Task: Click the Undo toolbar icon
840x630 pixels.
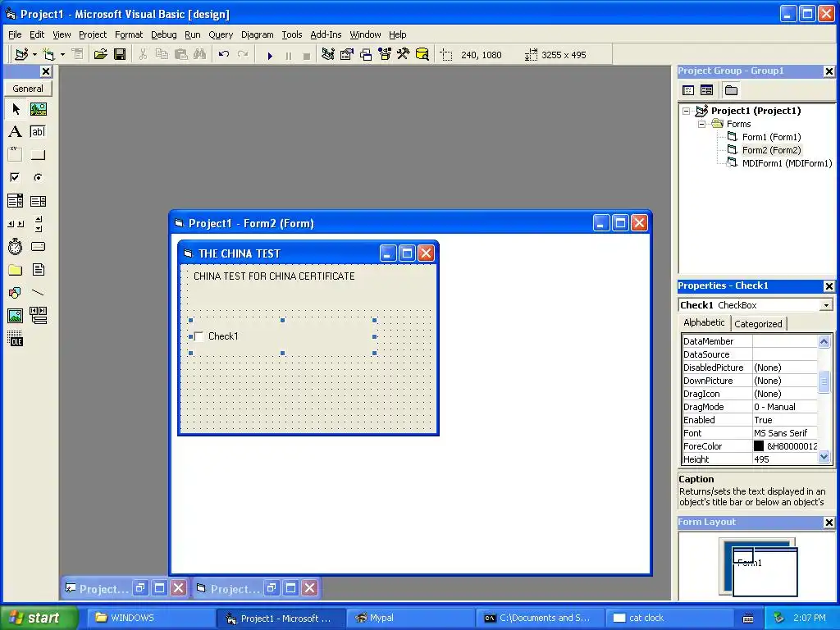Action: (x=224, y=55)
